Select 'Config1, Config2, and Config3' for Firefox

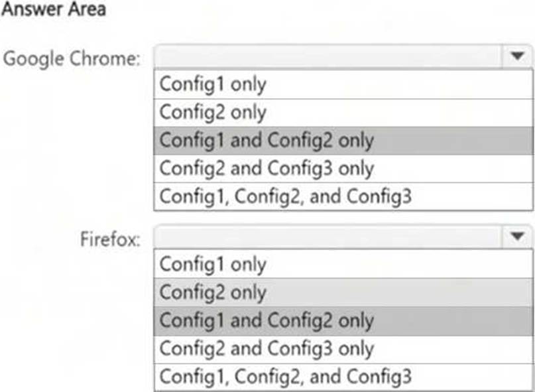point(285,377)
